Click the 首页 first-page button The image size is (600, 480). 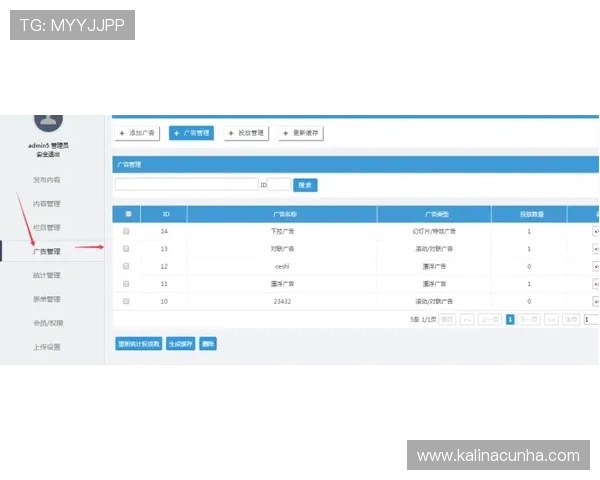(x=447, y=319)
